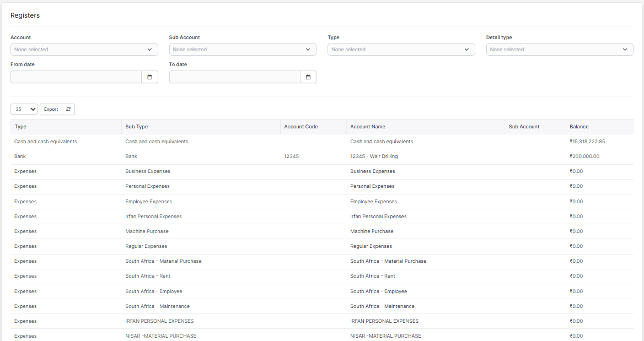Sort by Account Code column header

300,127
